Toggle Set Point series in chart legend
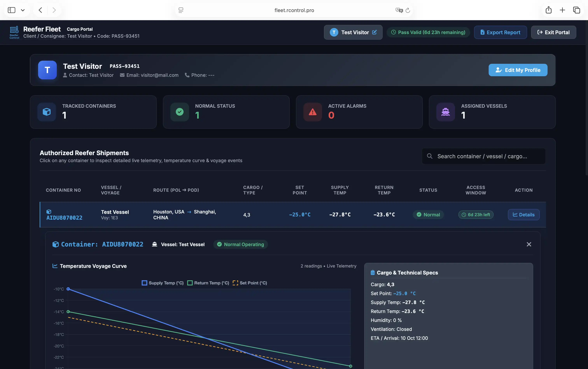The width and height of the screenshot is (588, 369). (250, 283)
